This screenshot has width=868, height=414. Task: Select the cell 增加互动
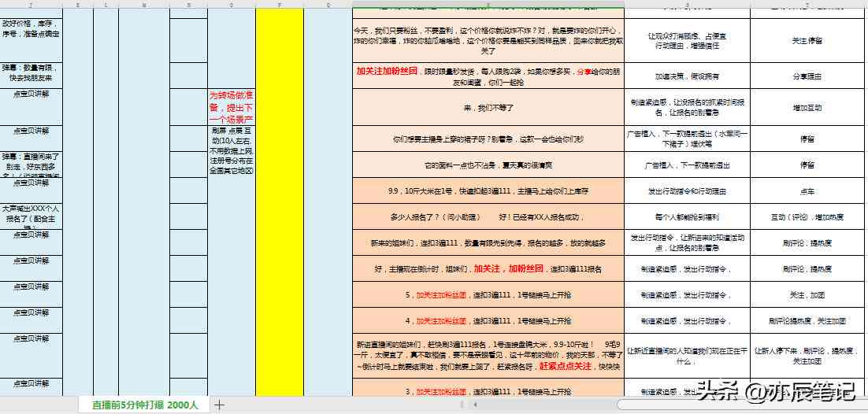coord(807,107)
